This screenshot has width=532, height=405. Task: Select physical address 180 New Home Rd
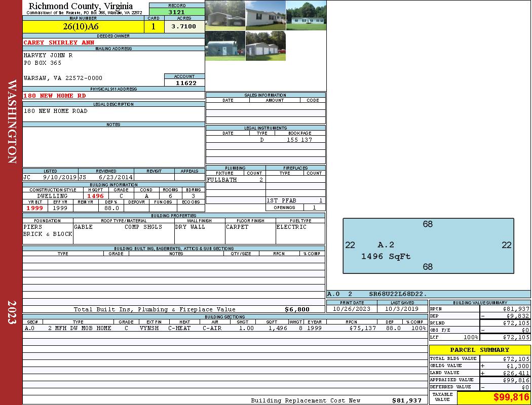(x=55, y=96)
